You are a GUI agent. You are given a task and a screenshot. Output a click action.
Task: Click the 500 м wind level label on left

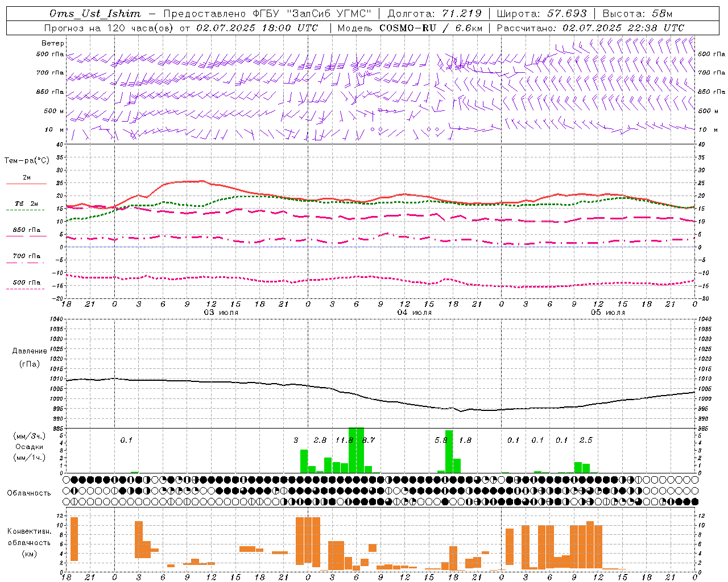point(54,111)
